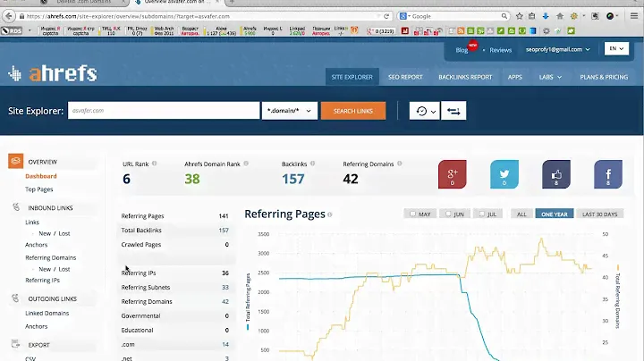
Task: Open Top Pages in sidebar
Action: point(38,189)
